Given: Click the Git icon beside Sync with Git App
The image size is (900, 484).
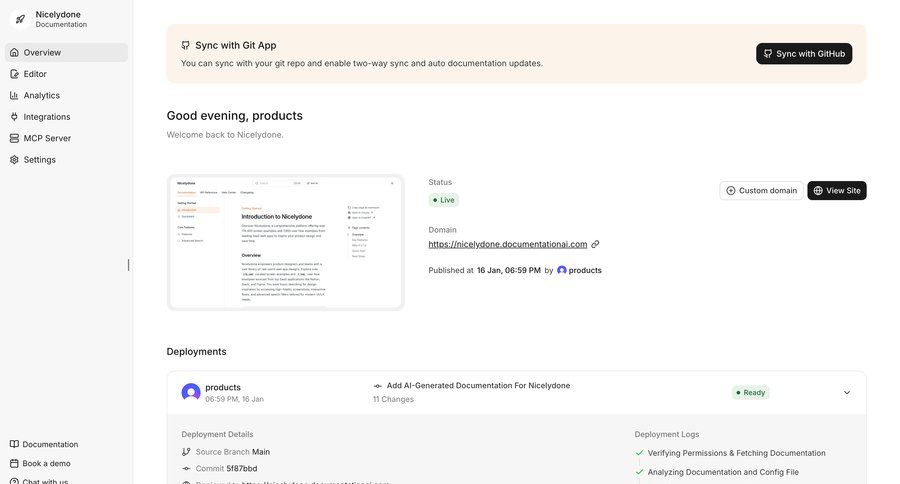Looking at the screenshot, I should pyautogui.click(x=186, y=45).
